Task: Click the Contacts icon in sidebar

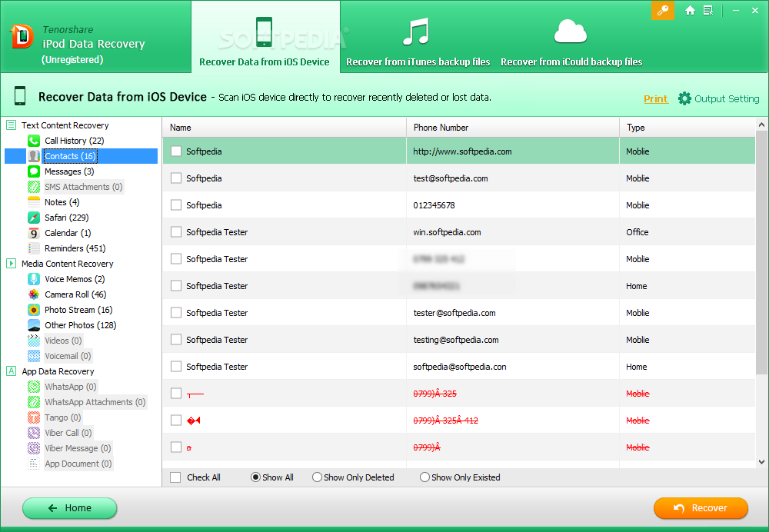Action: point(34,156)
